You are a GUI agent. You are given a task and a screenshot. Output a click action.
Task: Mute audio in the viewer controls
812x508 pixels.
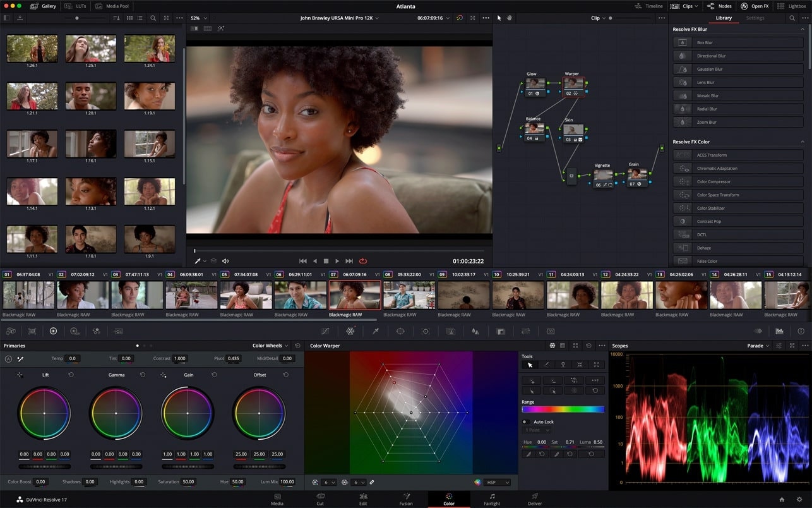(225, 260)
